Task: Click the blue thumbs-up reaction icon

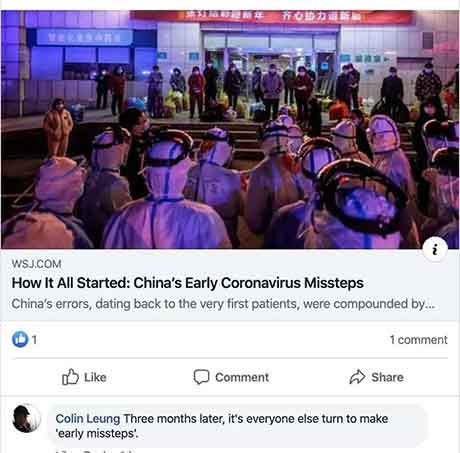Action: pyautogui.click(x=20, y=339)
